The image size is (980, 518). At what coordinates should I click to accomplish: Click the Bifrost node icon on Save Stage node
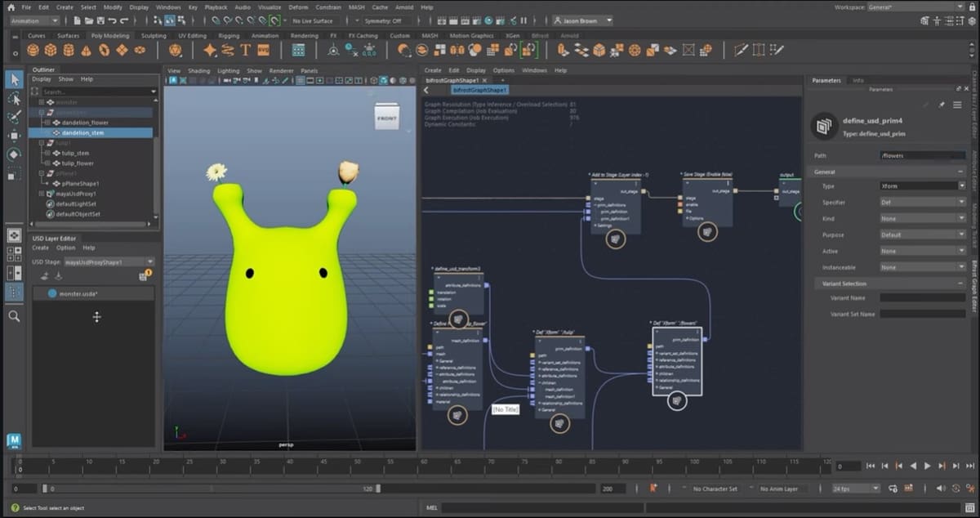(x=707, y=234)
